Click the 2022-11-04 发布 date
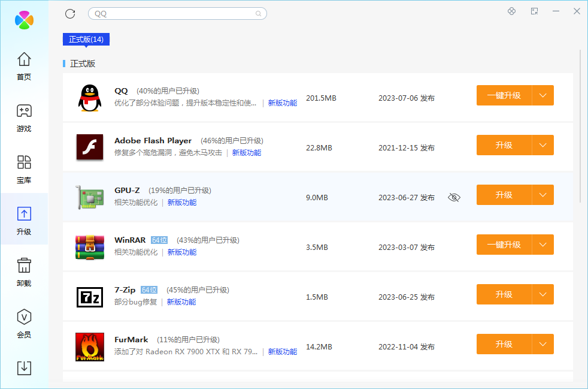The height and width of the screenshot is (389, 588). pyautogui.click(x=407, y=346)
